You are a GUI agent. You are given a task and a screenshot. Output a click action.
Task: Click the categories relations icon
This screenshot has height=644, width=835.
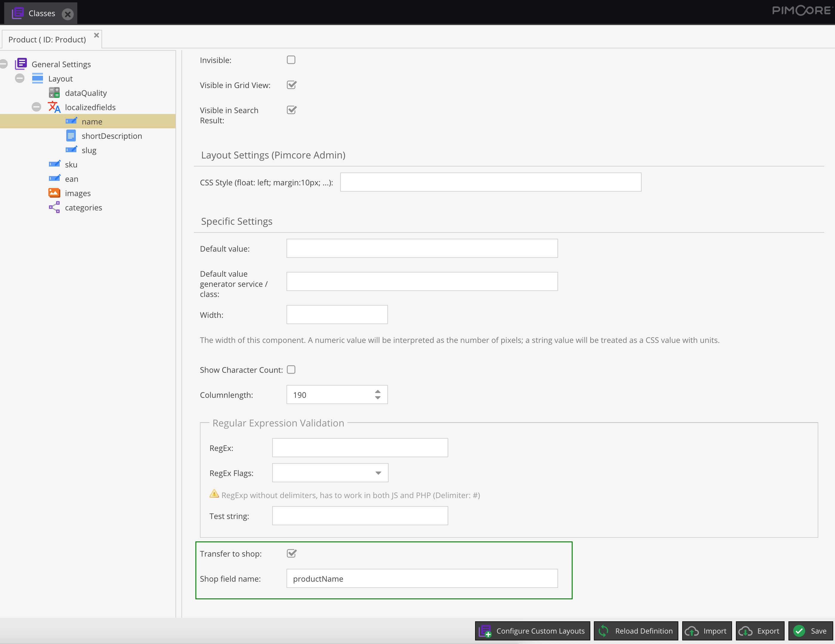pos(54,207)
